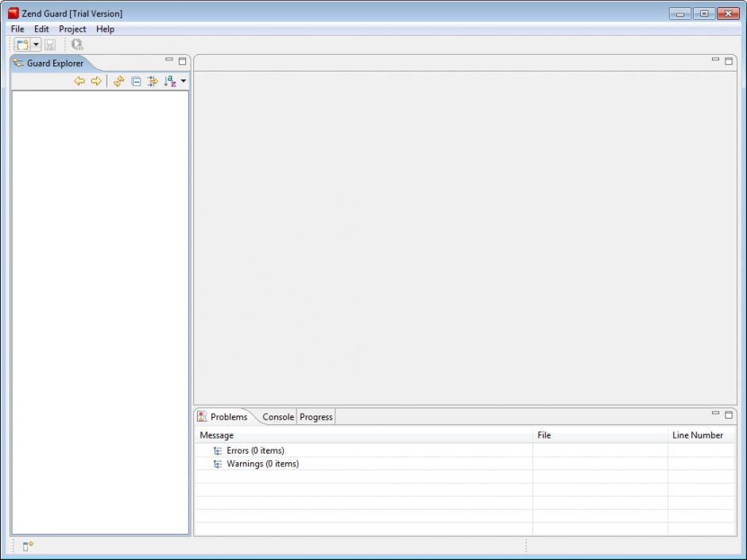
Task: Click the Zend Guard title bar app icon
Action: 14,14
